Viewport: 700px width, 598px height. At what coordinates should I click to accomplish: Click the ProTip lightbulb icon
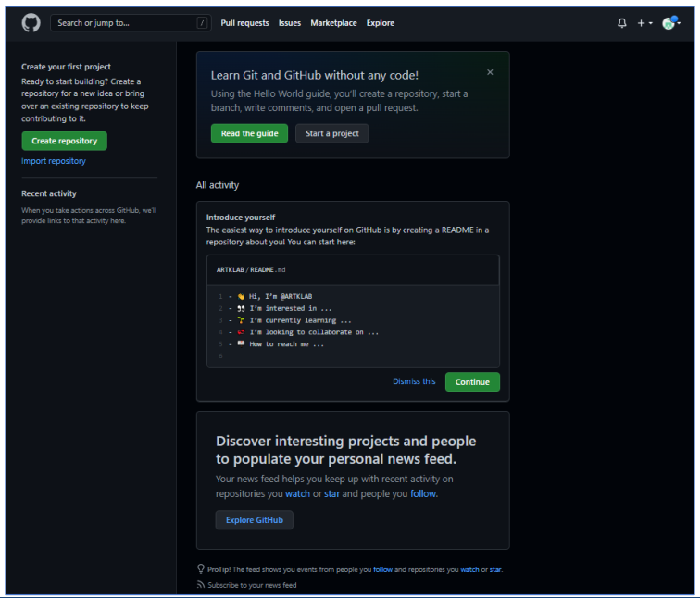click(201, 568)
